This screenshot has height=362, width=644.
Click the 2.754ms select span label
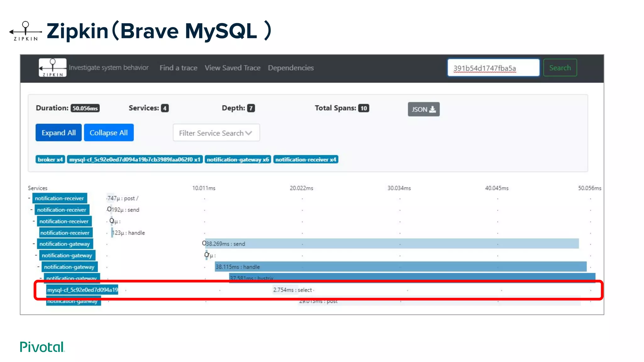click(292, 290)
